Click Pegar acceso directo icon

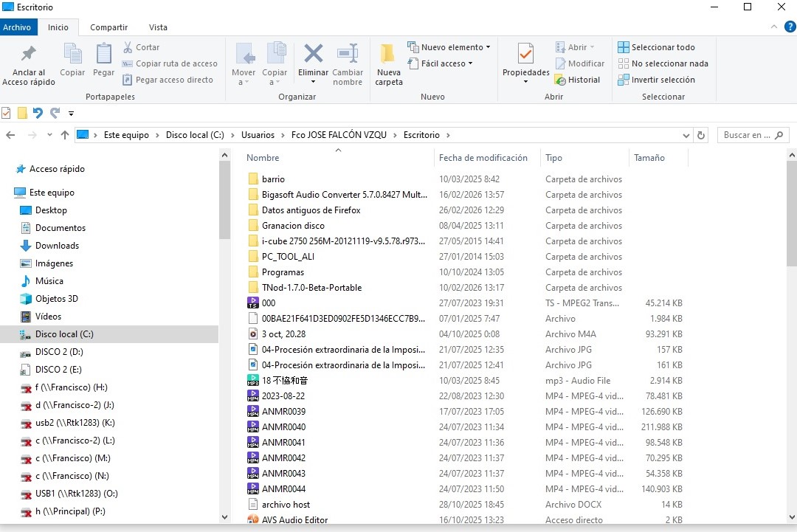(127, 80)
